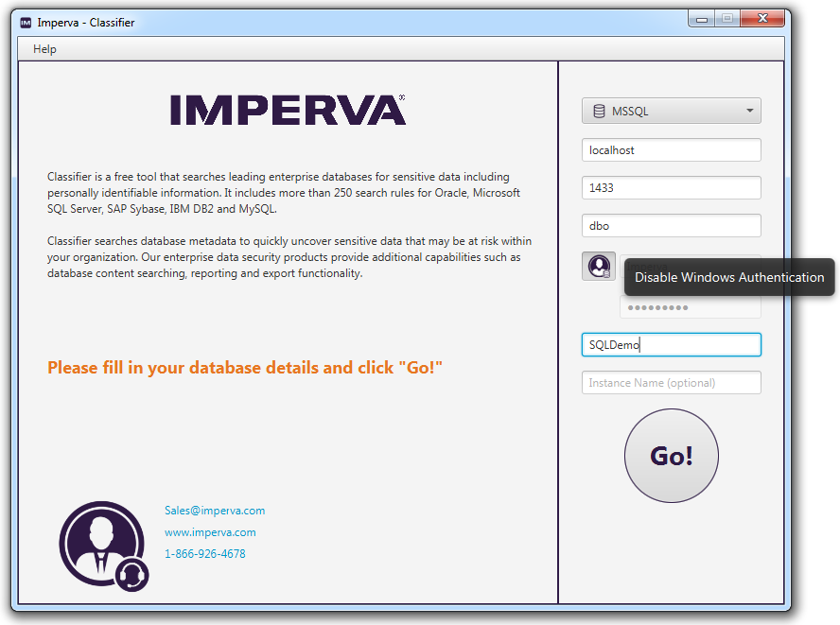Click the 'Disable Windows Authentication' tooltip text
The width and height of the screenshot is (840, 625).
729,277
